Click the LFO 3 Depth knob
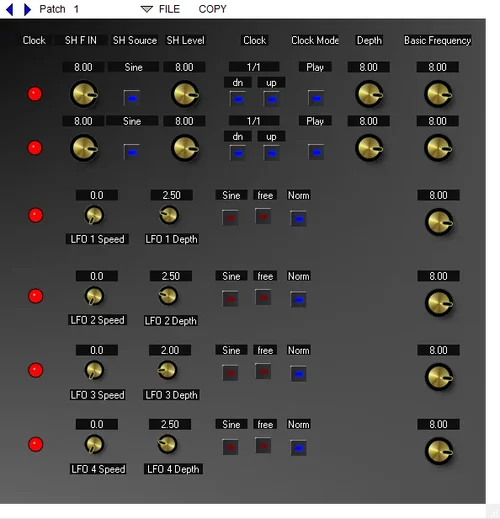 167,370
